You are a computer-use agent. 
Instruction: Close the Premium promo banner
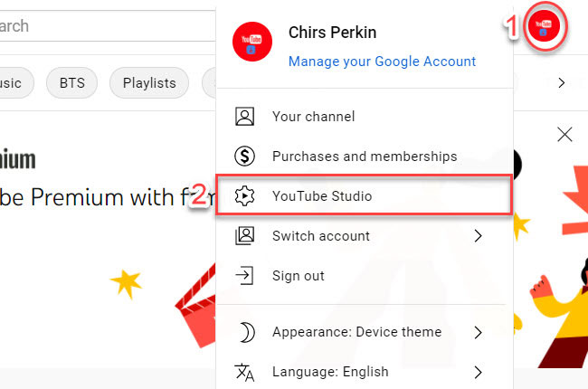pyautogui.click(x=564, y=135)
